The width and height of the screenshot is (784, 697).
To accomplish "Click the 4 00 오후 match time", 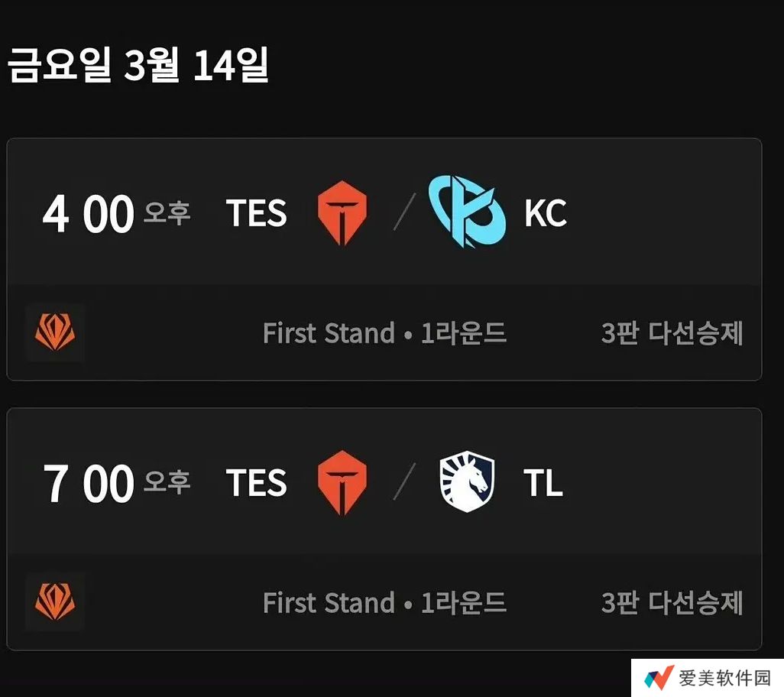I will click(x=116, y=214).
